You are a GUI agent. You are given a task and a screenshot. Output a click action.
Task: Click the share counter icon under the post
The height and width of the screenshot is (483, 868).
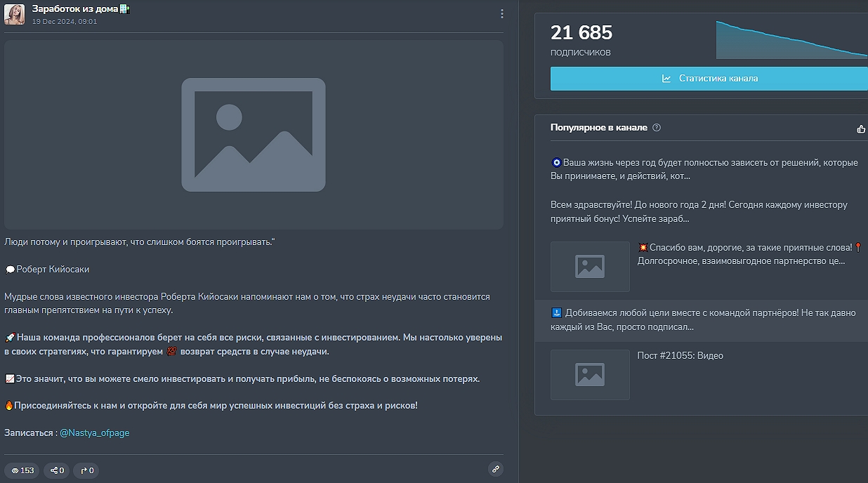pyautogui.click(x=56, y=470)
